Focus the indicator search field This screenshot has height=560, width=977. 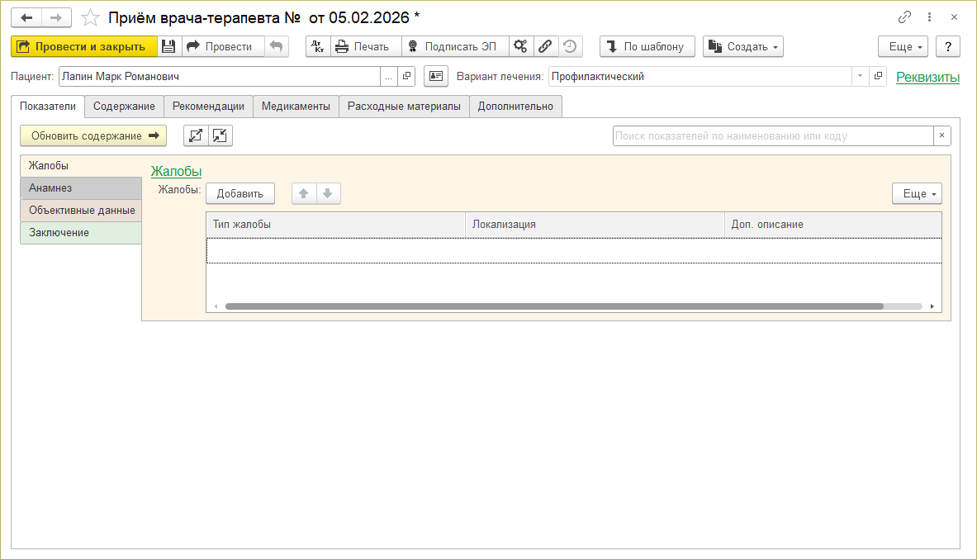click(773, 135)
